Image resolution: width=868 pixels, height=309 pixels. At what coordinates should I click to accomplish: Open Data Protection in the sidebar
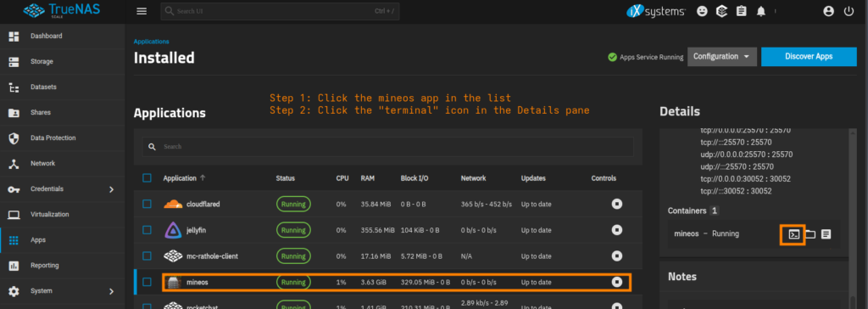(x=63, y=138)
